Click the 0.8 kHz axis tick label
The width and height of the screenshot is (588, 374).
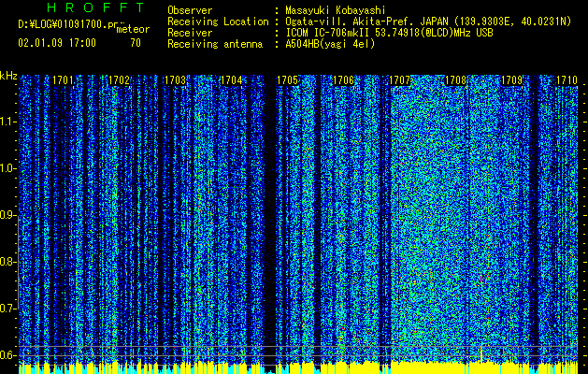(7, 262)
